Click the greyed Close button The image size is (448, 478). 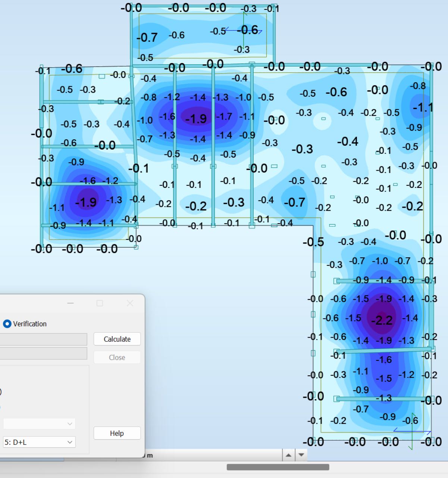coord(117,357)
